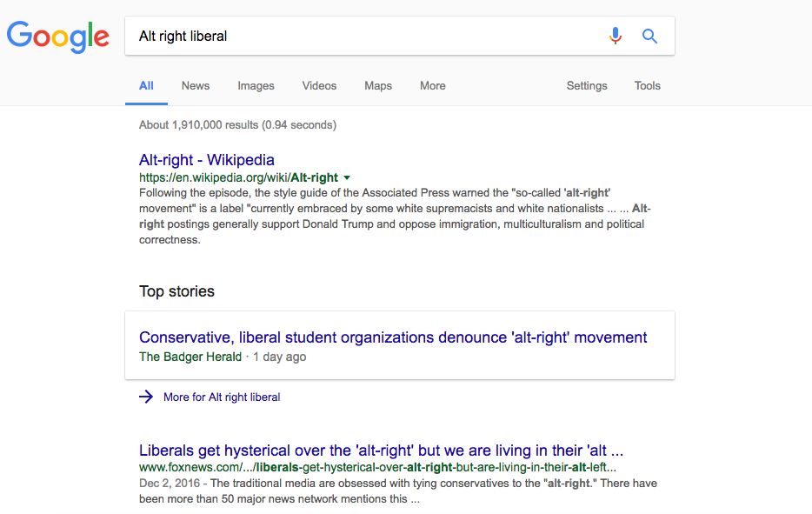Screen dimensions: 812x514
Task: Click the Wikipedia snippet starting 'Following the episode'
Action: pos(395,216)
